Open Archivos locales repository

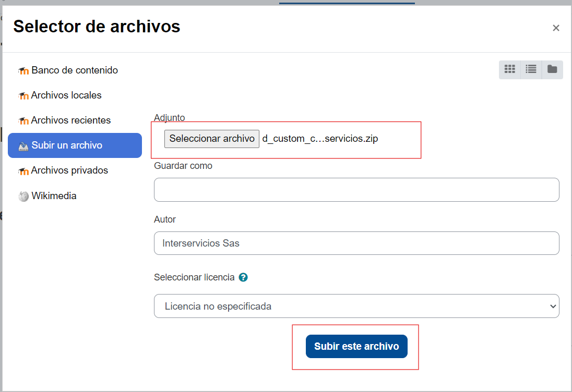[66, 95]
